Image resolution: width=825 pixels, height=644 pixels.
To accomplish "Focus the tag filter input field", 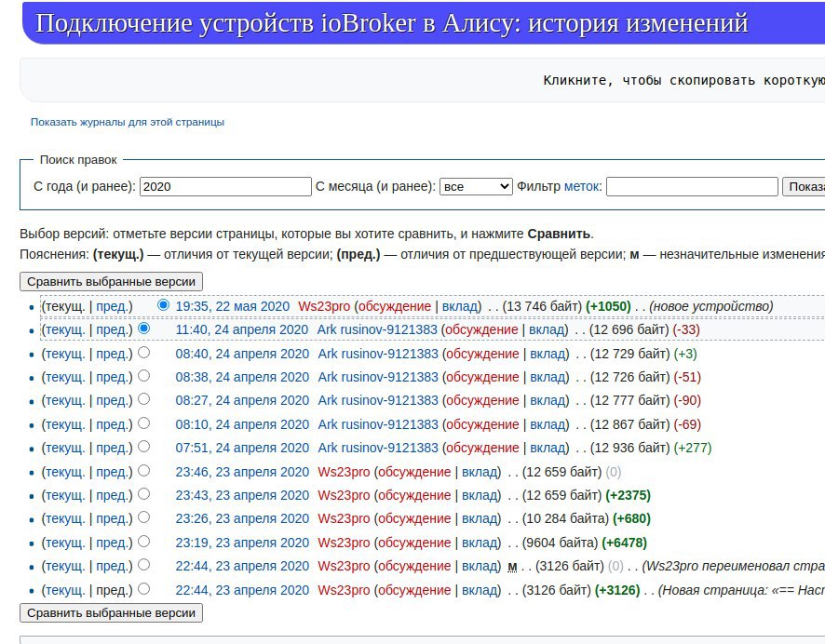I will 692,187.
